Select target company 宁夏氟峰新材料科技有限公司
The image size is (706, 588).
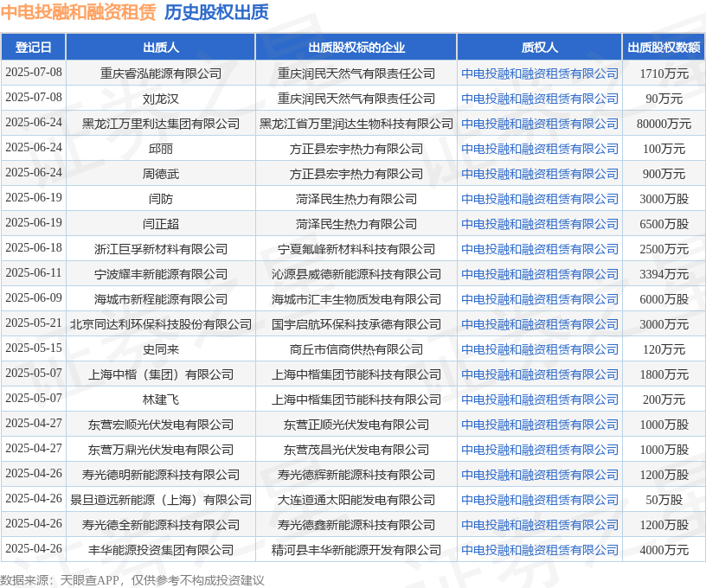pyautogui.click(x=356, y=249)
